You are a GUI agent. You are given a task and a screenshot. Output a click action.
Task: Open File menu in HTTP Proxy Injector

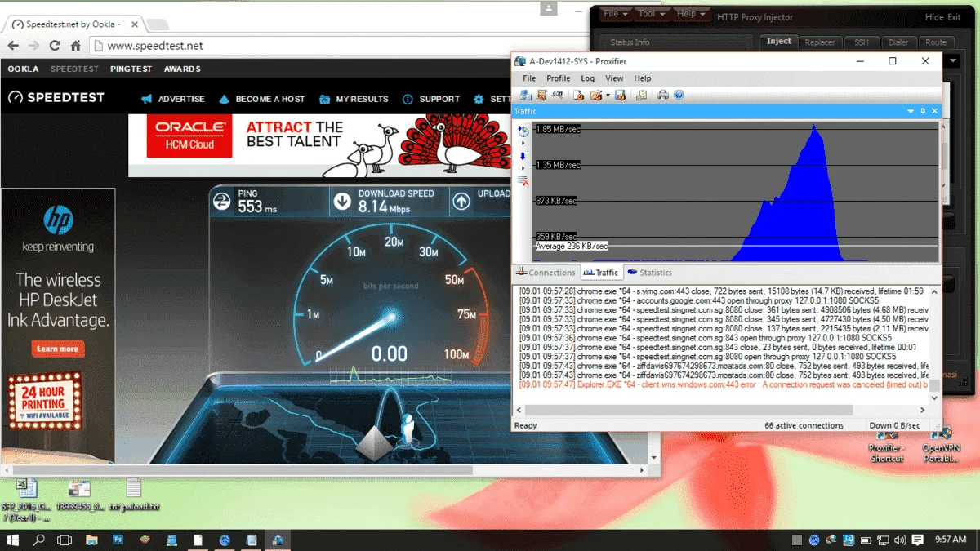pyautogui.click(x=615, y=14)
